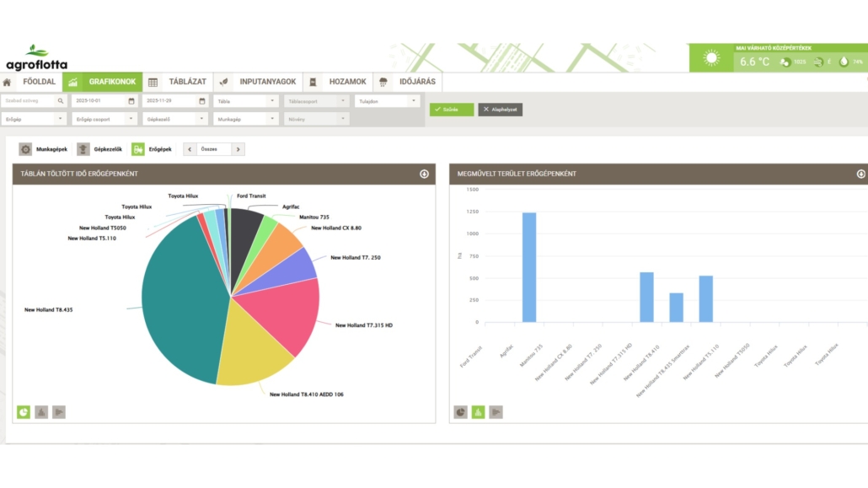Switch left chart to bar view
This screenshot has height=488, width=868.
tap(41, 412)
